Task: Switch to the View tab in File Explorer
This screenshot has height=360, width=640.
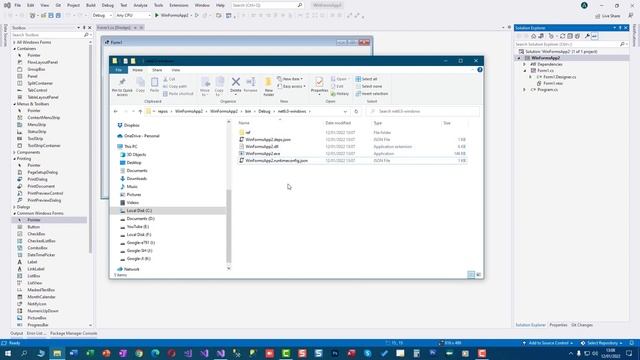Action: tap(176, 70)
